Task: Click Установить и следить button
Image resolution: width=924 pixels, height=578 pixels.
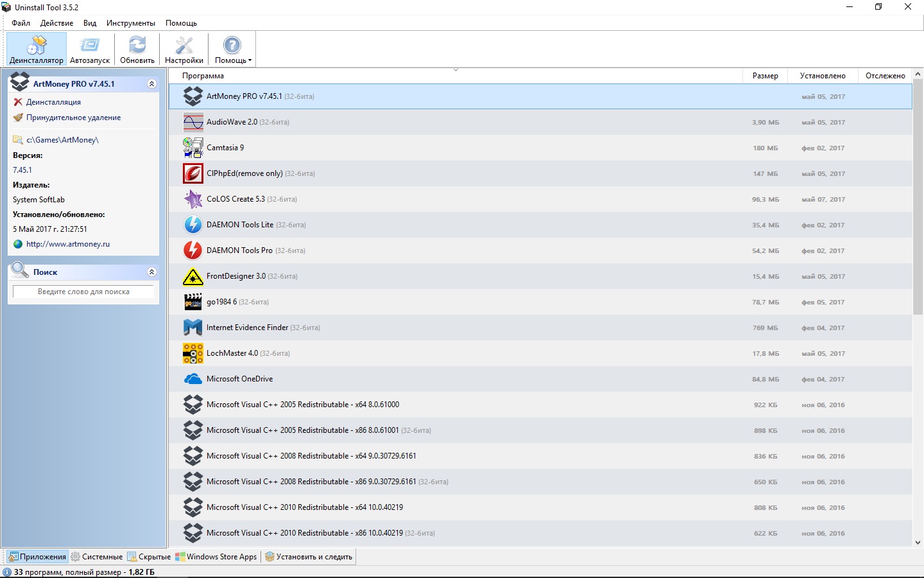Action: [309, 557]
